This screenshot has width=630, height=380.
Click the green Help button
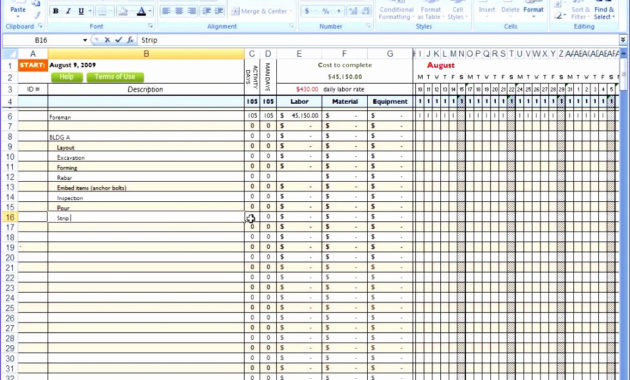pos(67,77)
